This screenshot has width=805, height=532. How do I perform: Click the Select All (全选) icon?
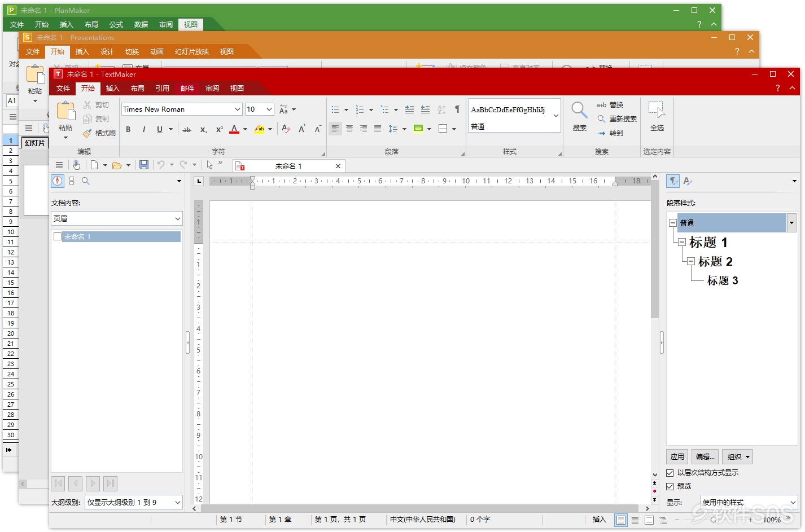point(657,110)
